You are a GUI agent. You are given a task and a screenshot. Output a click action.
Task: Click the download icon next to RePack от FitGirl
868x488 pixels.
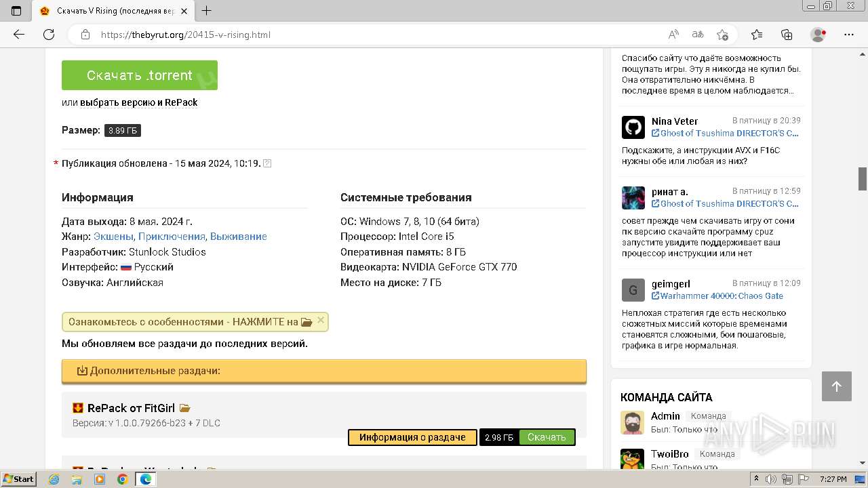tap(78, 408)
